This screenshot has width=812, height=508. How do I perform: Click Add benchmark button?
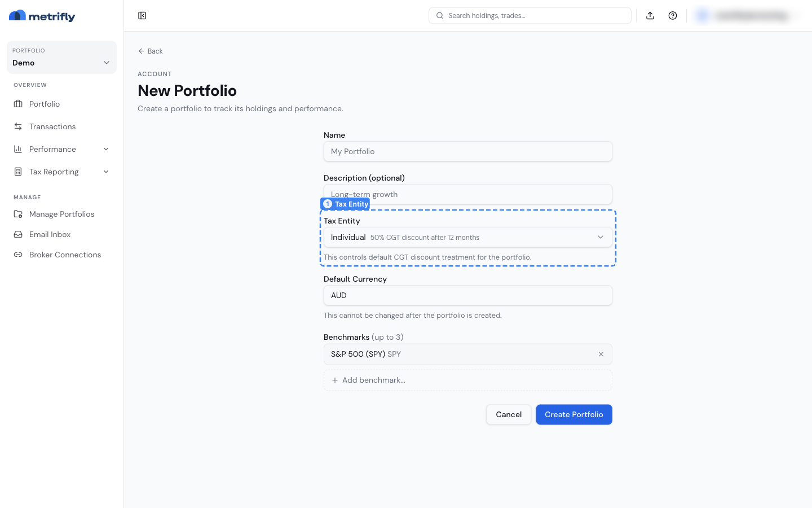[x=468, y=380]
